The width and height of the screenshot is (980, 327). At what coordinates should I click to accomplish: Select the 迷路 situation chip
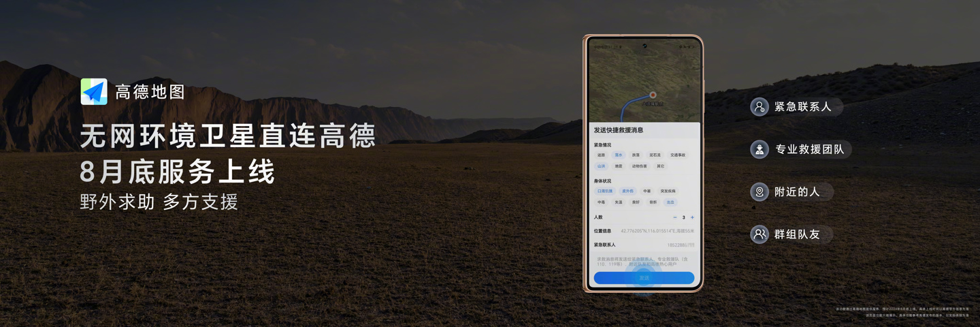[x=601, y=155]
